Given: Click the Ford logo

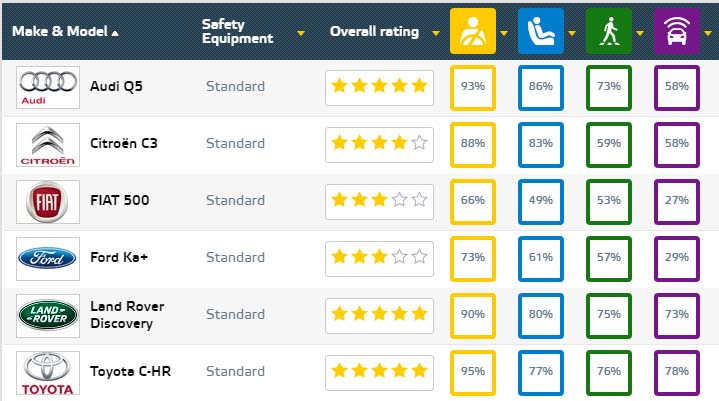Looking at the screenshot, I should [47, 258].
